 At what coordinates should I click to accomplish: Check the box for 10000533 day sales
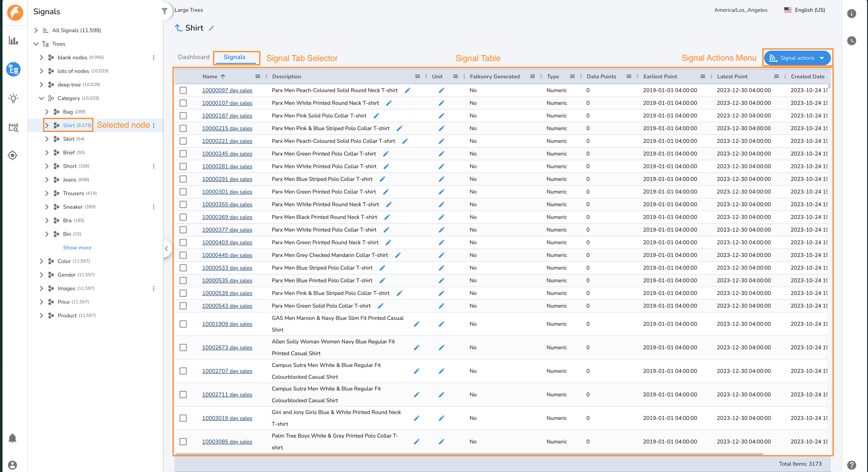click(x=183, y=268)
